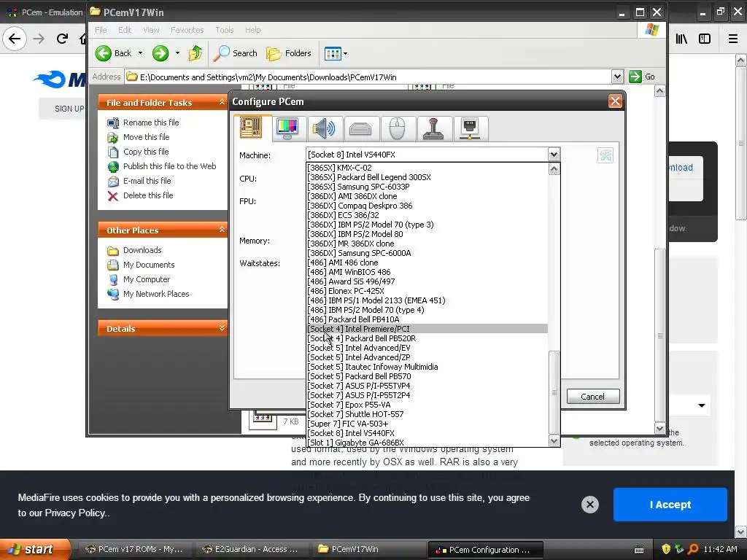Click Rename this file
This screenshot has height=560, width=747.
tap(150, 122)
